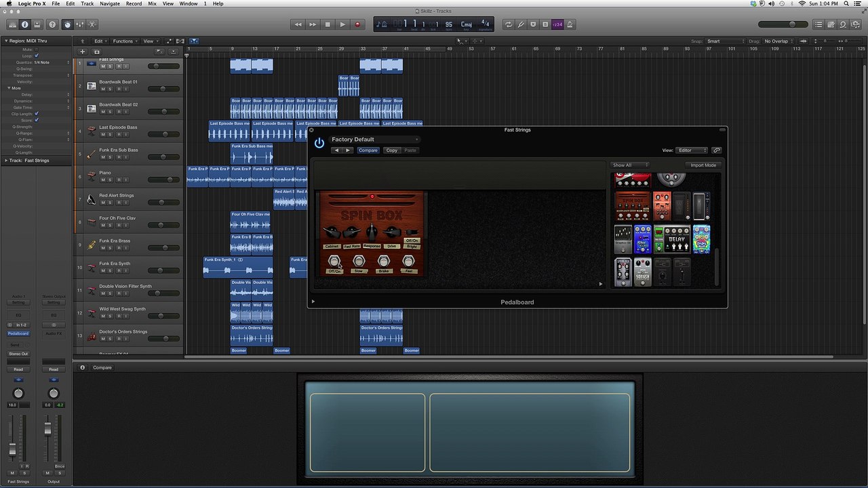Click Spin Box Off/On footswitch
The height and width of the screenshot is (488, 868).
(334, 262)
